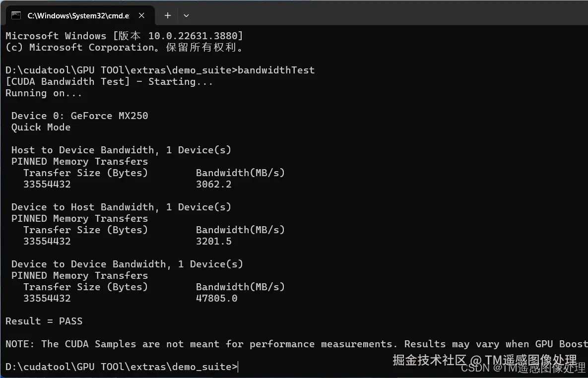The image size is (588, 378).
Task: Click the command prompt input cursor line
Action: 122,367
